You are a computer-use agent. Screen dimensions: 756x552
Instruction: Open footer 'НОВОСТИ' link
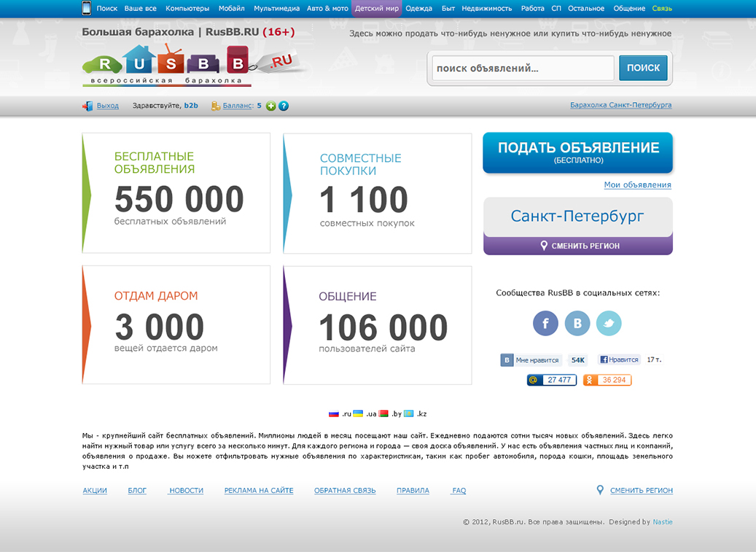point(186,490)
